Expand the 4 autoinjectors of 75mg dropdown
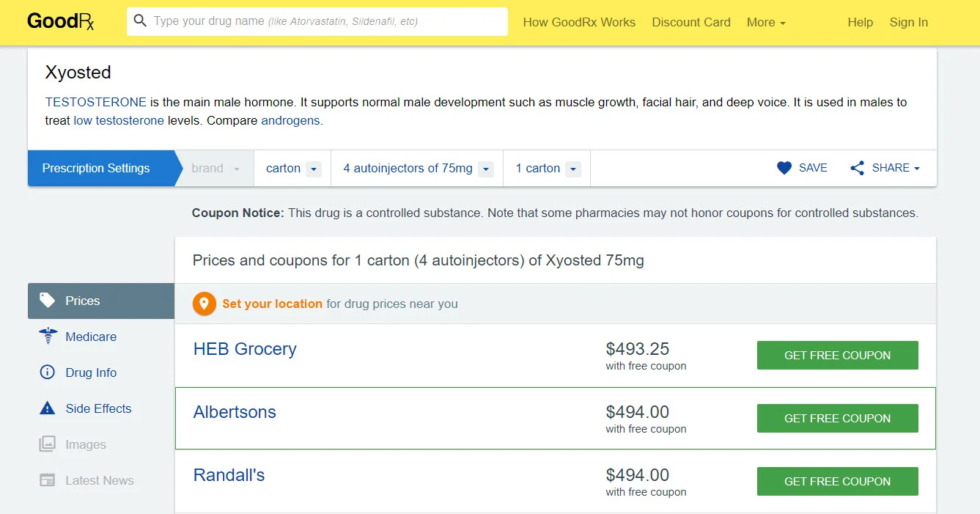 pos(417,169)
